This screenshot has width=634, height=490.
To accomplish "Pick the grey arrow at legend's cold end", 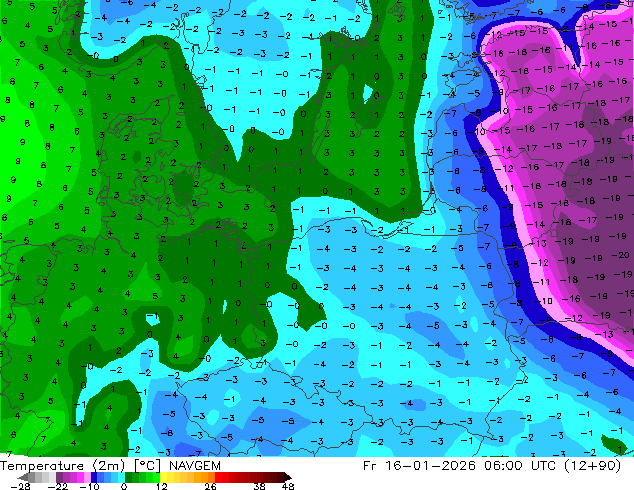I will pos(23,477).
